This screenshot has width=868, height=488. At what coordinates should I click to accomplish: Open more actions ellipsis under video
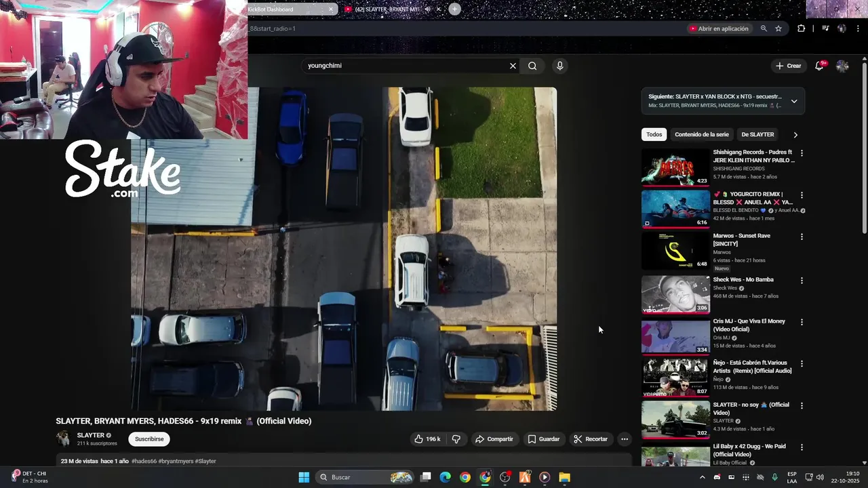click(625, 439)
